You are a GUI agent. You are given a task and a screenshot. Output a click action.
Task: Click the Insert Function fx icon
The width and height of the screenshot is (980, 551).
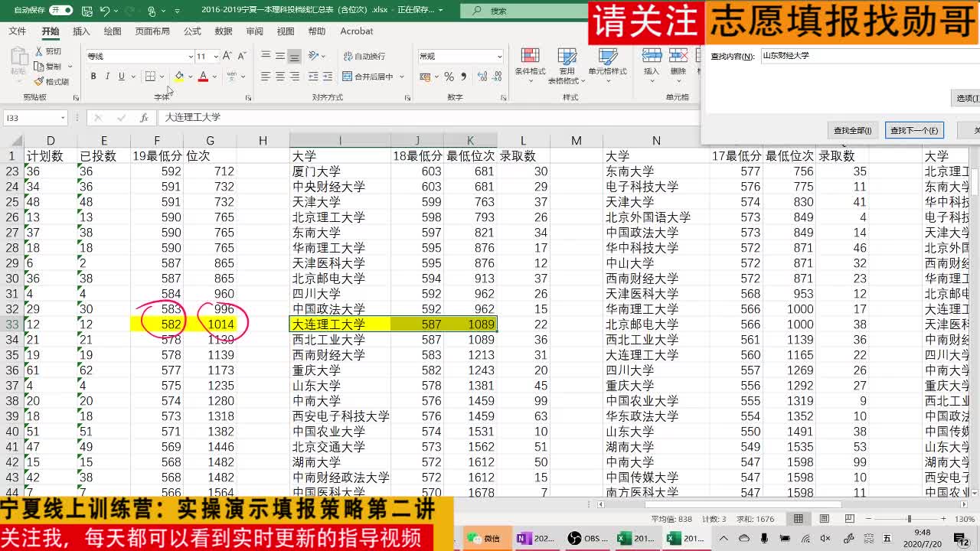(x=143, y=118)
